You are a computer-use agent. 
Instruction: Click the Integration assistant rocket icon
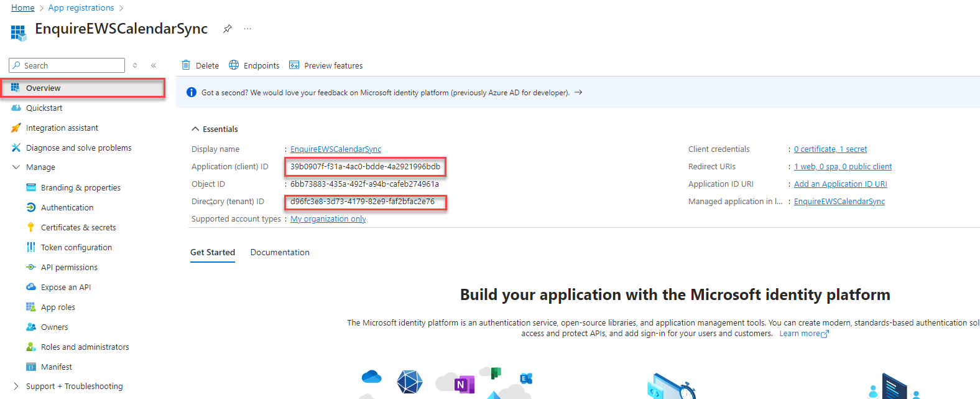coord(16,128)
